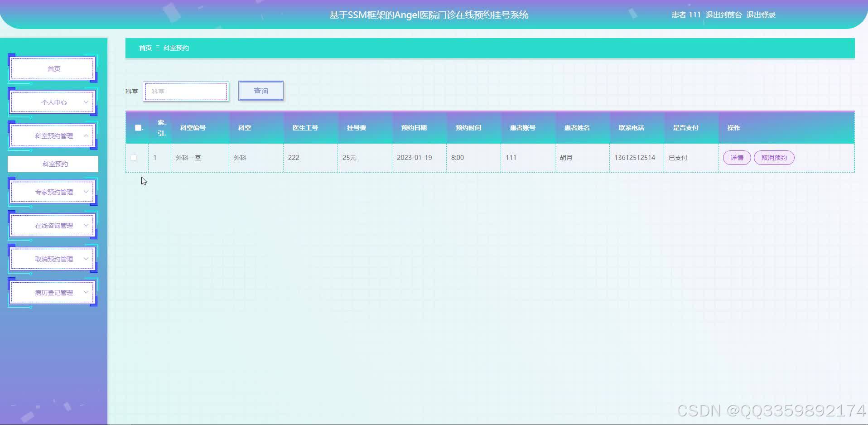Select the 科室预约 submenu item

53,164
